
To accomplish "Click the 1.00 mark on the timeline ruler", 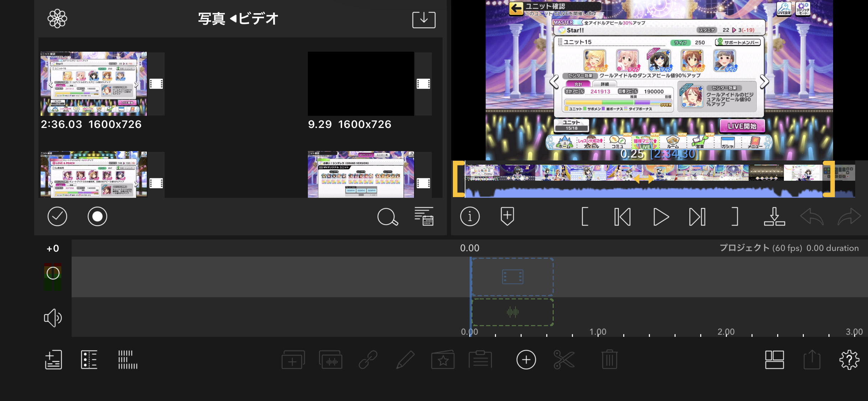I will coord(598,332).
